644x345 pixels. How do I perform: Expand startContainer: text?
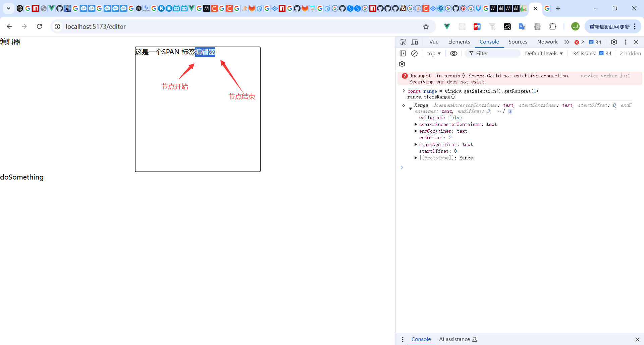point(416,144)
